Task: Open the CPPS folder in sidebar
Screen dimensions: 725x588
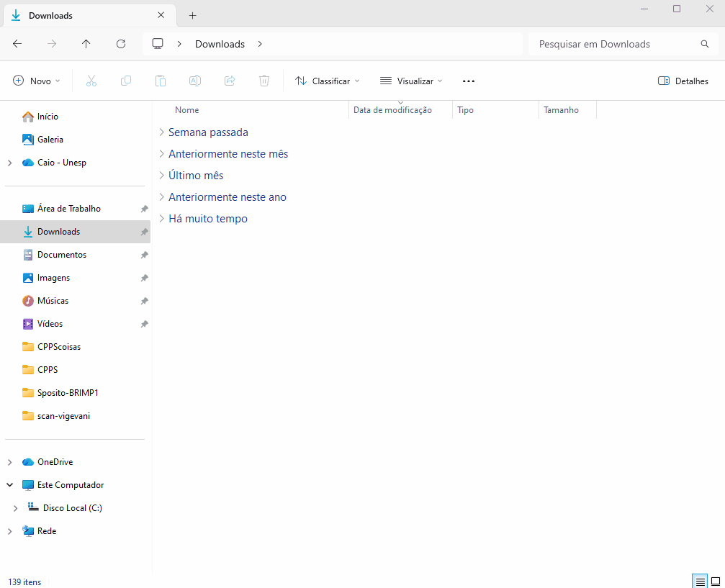Action: click(48, 370)
